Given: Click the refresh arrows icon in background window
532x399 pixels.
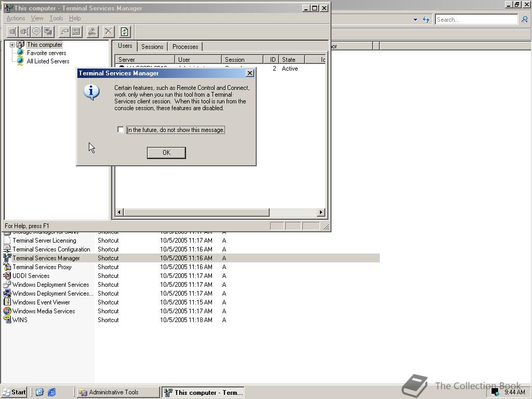Looking at the screenshot, I should tap(426, 19).
